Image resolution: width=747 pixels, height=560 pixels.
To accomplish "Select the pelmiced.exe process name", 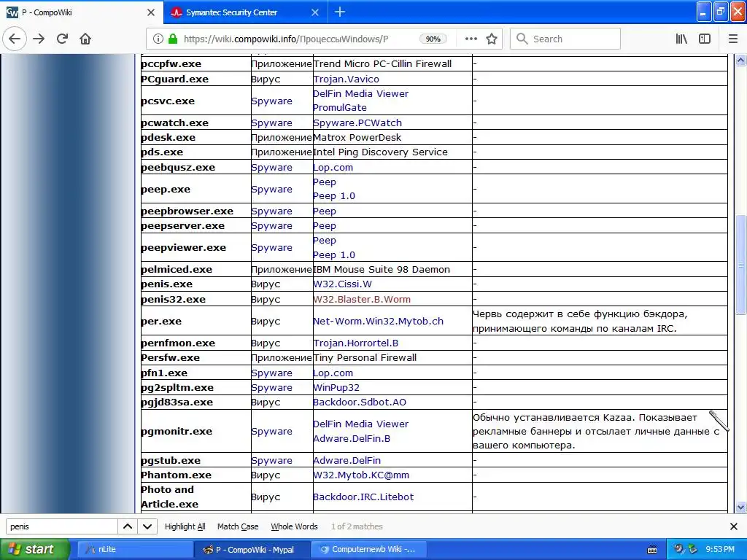I will pyautogui.click(x=177, y=270).
